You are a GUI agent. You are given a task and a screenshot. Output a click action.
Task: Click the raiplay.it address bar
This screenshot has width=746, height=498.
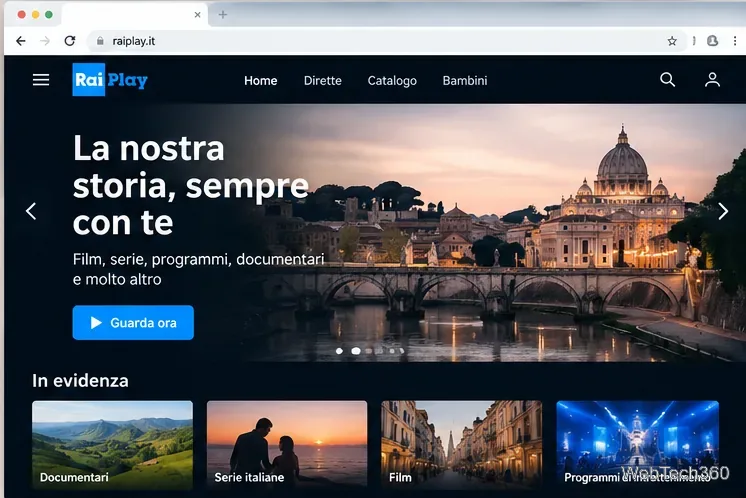click(x=386, y=41)
